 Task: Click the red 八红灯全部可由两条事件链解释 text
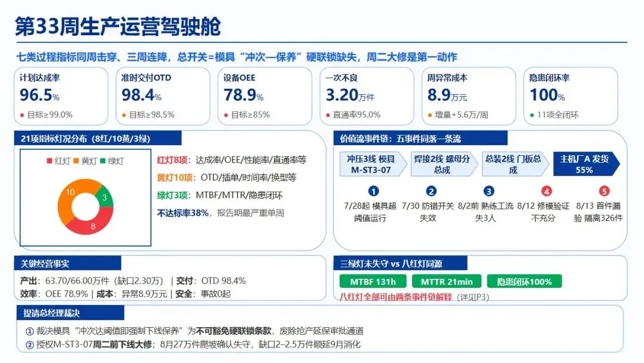coord(396,297)
